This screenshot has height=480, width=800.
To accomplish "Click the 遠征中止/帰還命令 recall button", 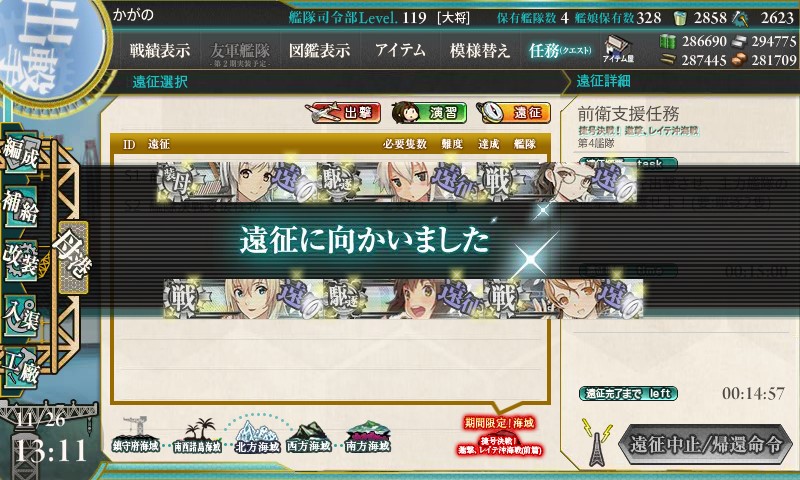I will [x=706, y=444].
